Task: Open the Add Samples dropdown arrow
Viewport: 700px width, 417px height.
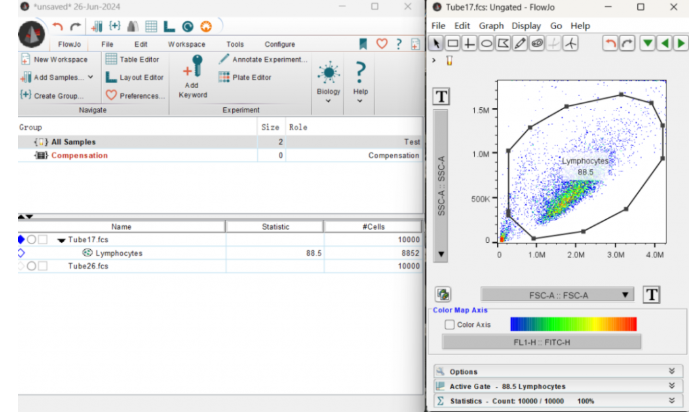Action: [91, 77]
